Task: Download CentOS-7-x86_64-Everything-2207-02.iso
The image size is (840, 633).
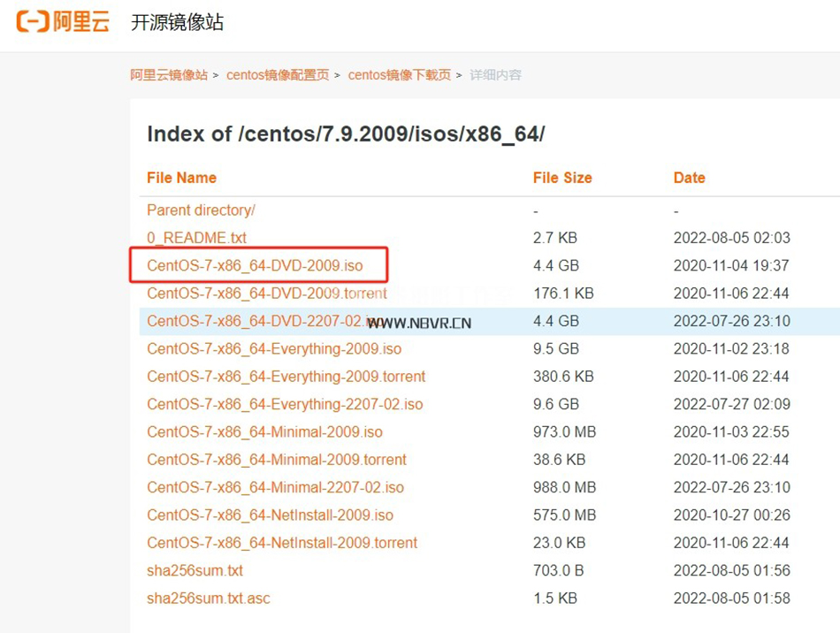Action: [x=285, y=404]
